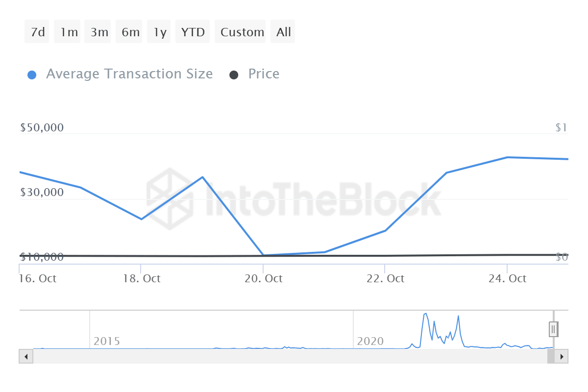Click the 2020 peak in navigator

(425, 315)
